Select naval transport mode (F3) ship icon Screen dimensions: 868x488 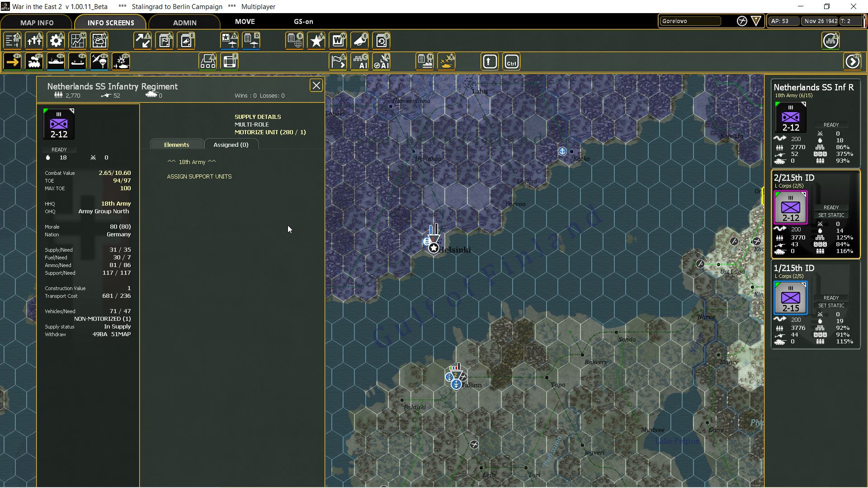(x=56, y=62)
